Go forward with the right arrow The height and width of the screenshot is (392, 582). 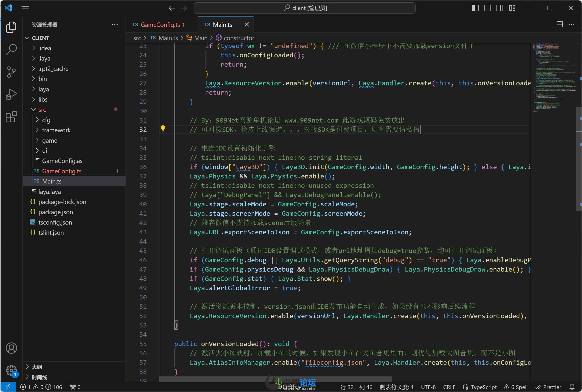[184, 8]
